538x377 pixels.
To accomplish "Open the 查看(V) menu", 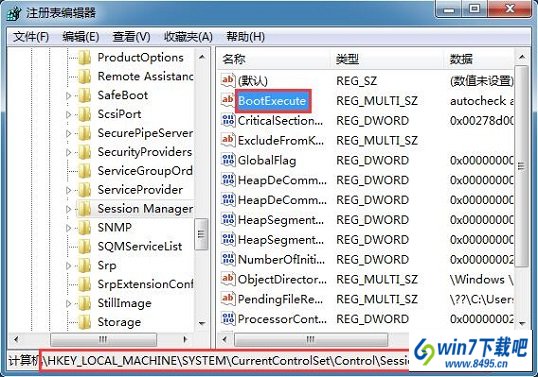I will click(x=131, y=37).
